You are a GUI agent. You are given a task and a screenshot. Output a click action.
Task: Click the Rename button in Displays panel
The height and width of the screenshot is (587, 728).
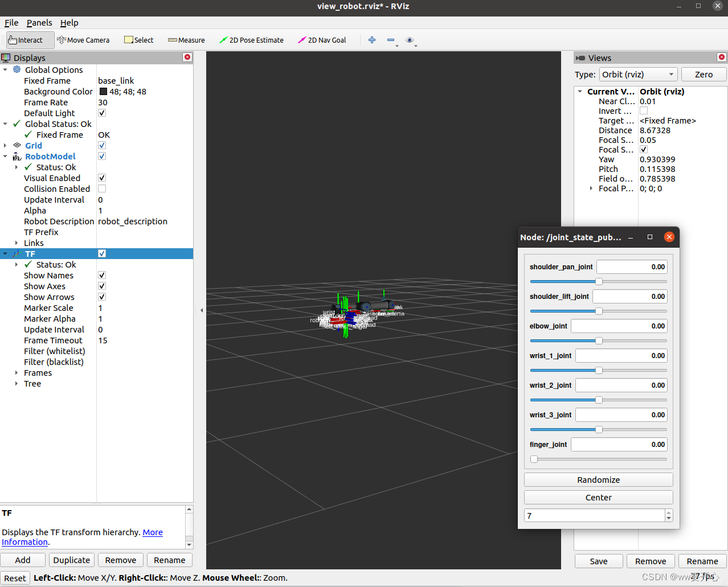click(x=170, y=560)
